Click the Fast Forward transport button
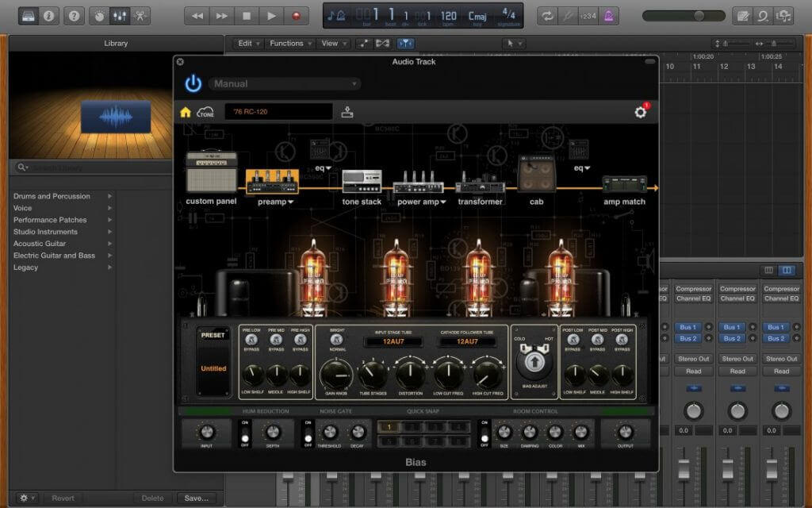The height and width of the screenshot is (508, 812). [222, 16]
